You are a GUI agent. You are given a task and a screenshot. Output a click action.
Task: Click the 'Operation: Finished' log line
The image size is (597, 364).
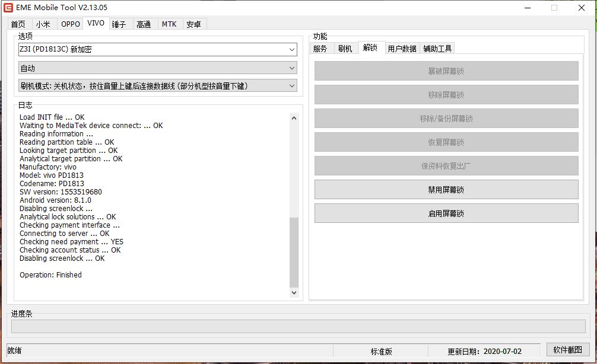click(50, 274)
